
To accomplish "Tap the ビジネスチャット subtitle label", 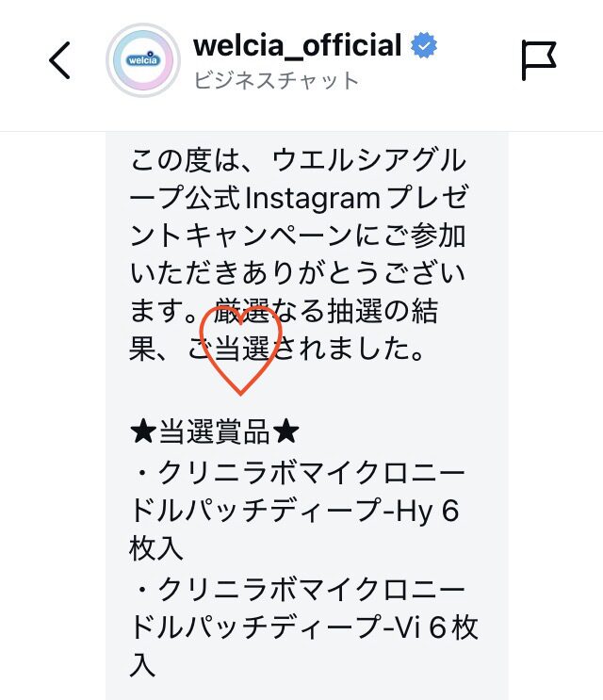I will click(x=276, y=81).
